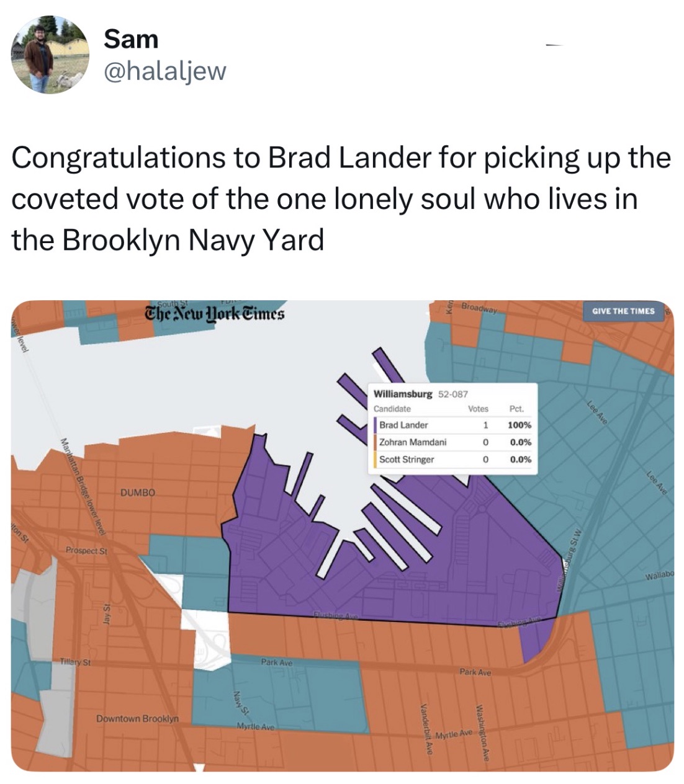Click the purple Brad Lander color bar
684x784 pixels.
(375, 425)
